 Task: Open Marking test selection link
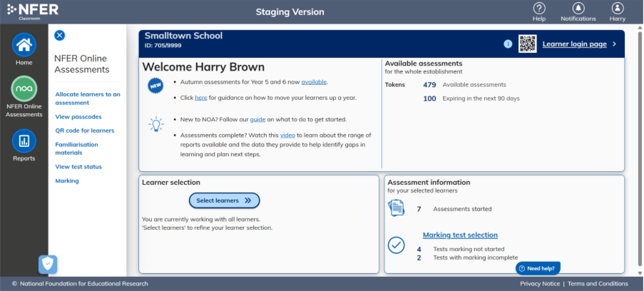point(460,235)
